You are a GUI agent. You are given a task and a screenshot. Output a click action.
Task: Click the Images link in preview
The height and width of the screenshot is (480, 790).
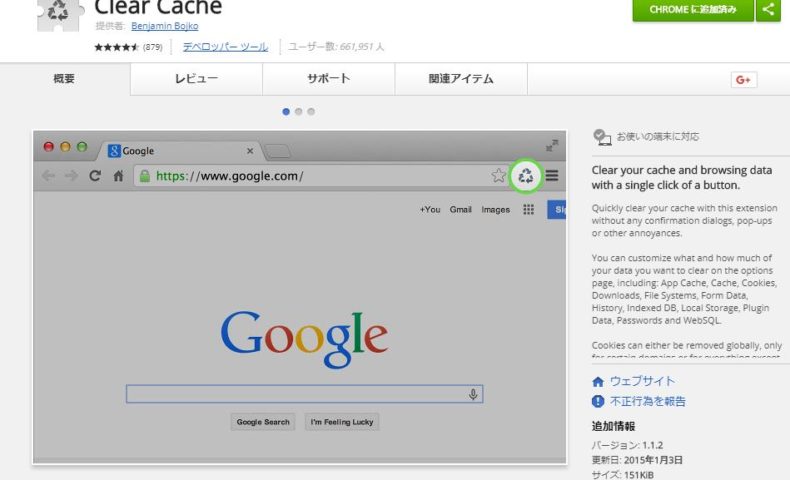click(x=495, y=210)
